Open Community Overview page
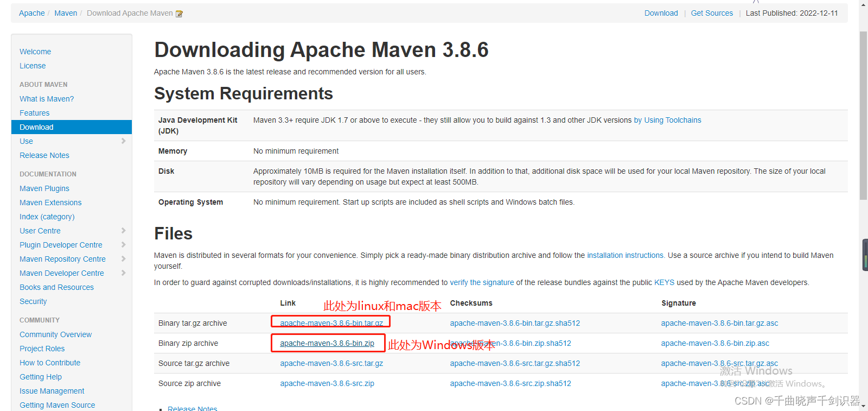 pyautogui.click(x=55, y=334)
